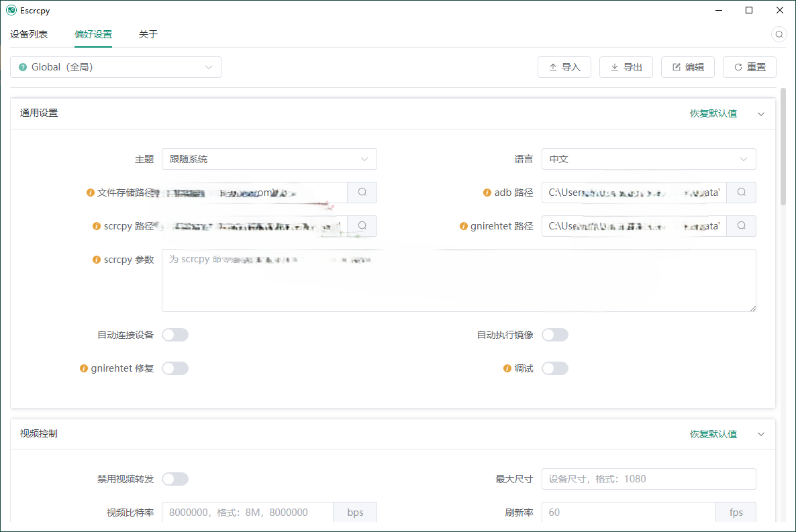Toggle 禁用视频转发 switch
This screenshot has height=532, width=796.
(x=175, y=479)
